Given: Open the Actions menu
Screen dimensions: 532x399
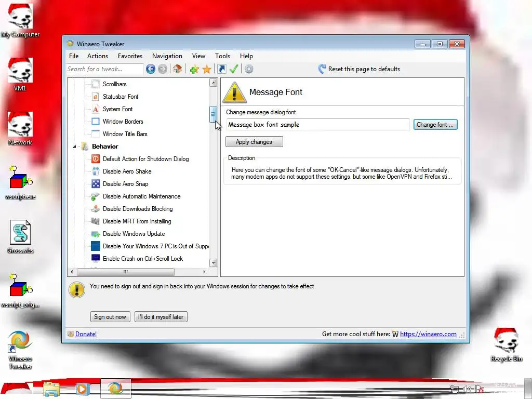Looking at the screenshot, I should tap(98, 56).
